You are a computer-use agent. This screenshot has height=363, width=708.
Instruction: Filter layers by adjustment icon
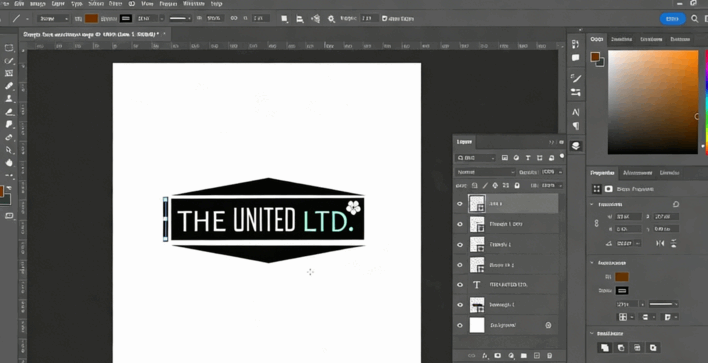pos(516,158)
